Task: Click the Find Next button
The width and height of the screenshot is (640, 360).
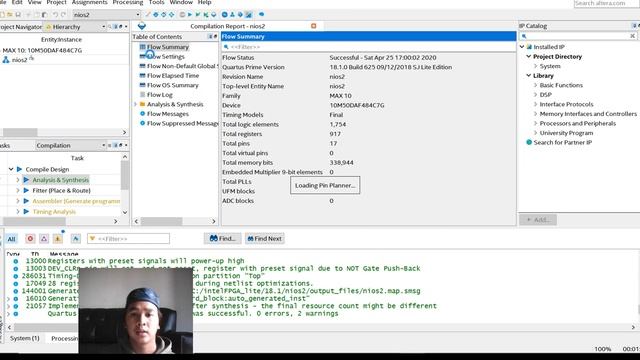Action: pyautogui.click(x=264, y=238)
